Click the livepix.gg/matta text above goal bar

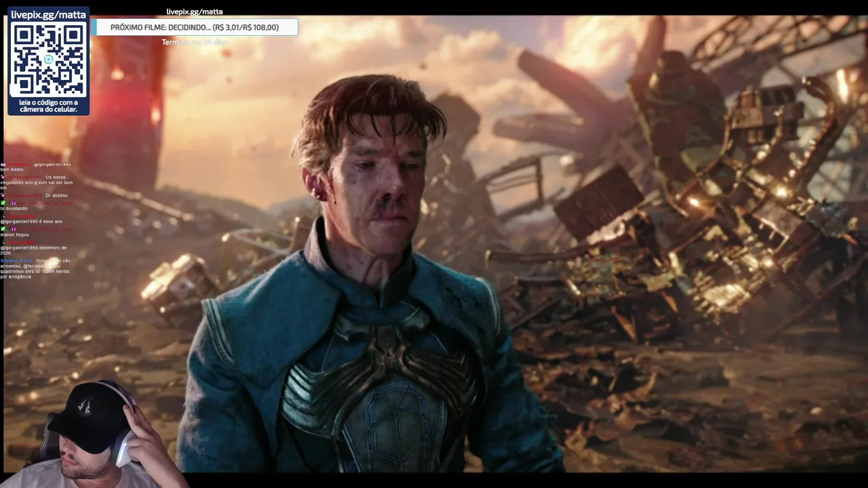tap(195, 12)
